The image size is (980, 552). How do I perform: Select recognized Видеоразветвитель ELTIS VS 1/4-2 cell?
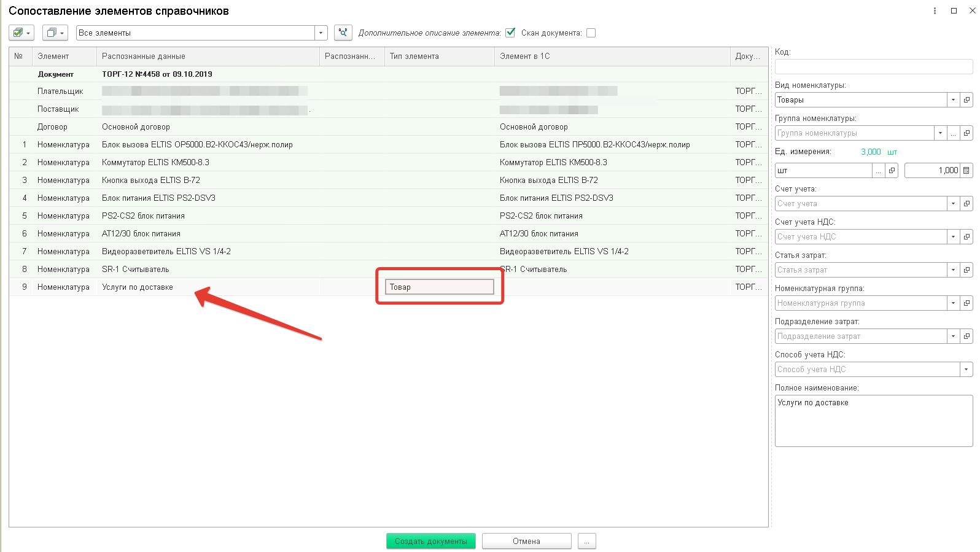pyautogui.click(x=208, y=251)
